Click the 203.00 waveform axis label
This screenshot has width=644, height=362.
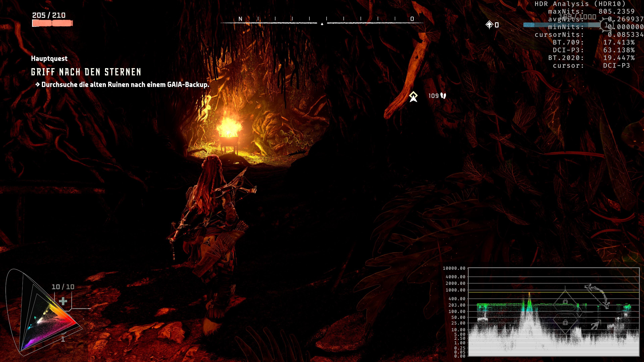pos(457,305)
